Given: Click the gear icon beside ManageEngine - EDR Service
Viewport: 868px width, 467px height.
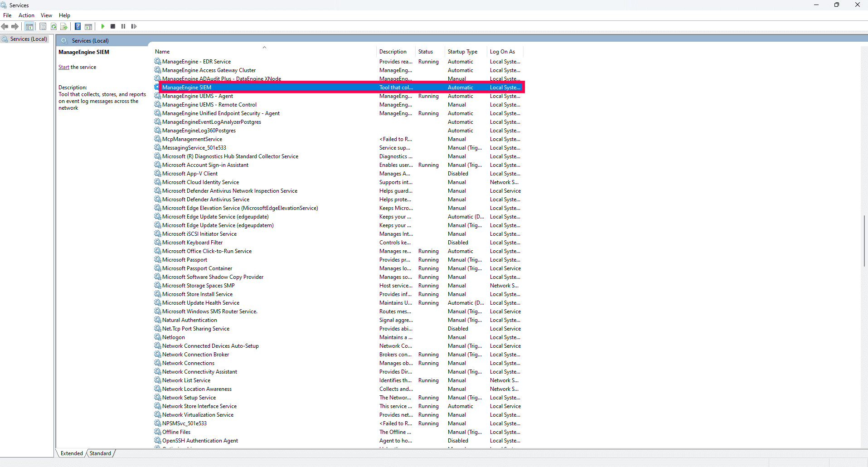Looking at the screenshot, I should (x=158, y=61).
